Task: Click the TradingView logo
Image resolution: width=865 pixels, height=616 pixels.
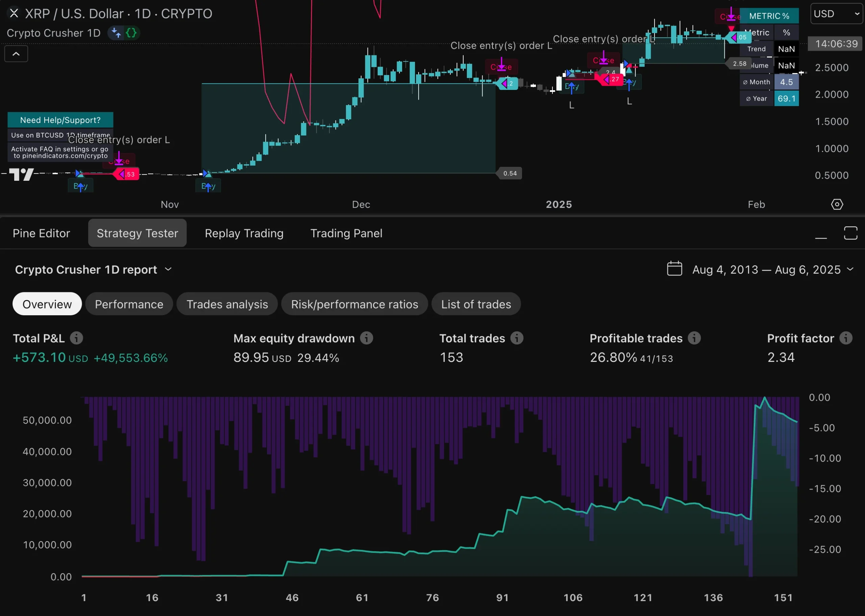Action: [x=21, y=174]
